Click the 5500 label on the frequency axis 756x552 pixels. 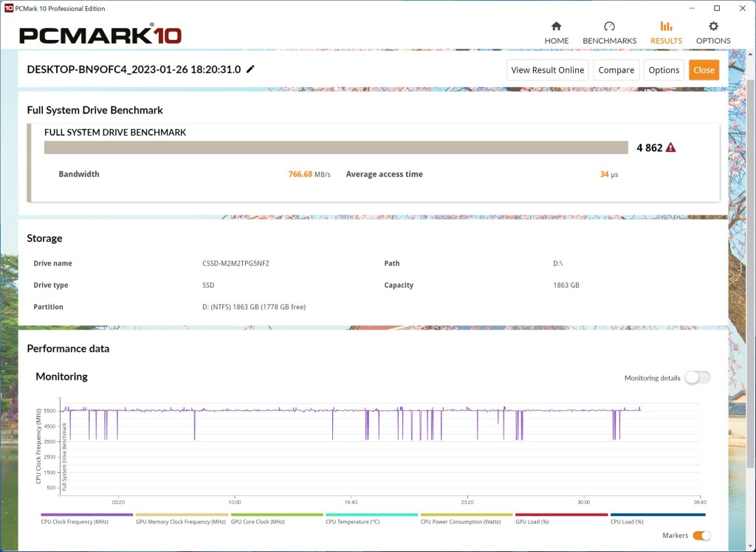[x=50, y=411]
